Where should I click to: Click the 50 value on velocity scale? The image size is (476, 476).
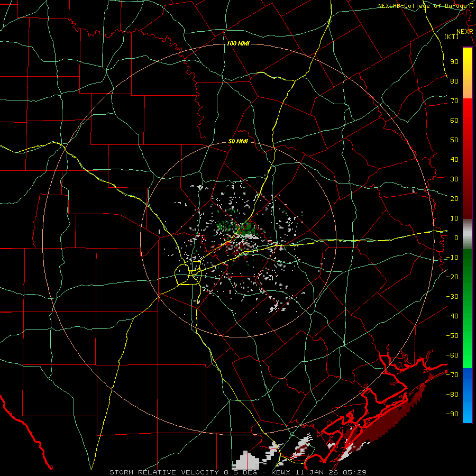[454, 140]
